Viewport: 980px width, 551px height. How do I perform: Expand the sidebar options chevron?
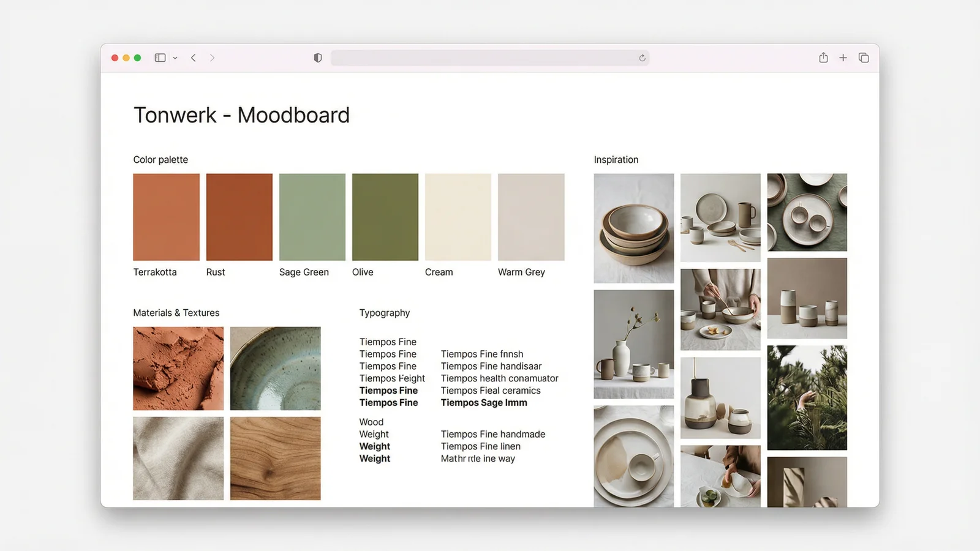[x=175, y=58]
